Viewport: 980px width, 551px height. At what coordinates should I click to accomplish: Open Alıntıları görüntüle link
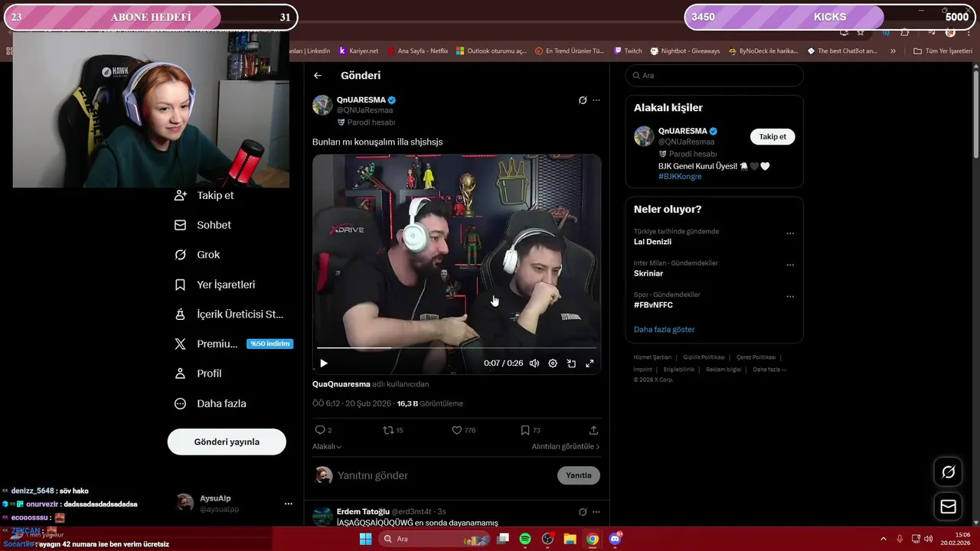coord(566,446)
